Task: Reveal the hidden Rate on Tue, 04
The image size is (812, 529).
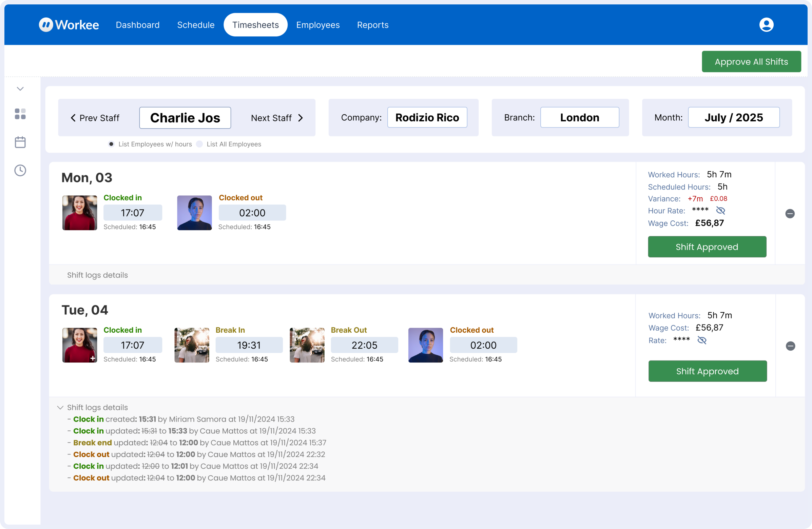Action: (702, 340)
